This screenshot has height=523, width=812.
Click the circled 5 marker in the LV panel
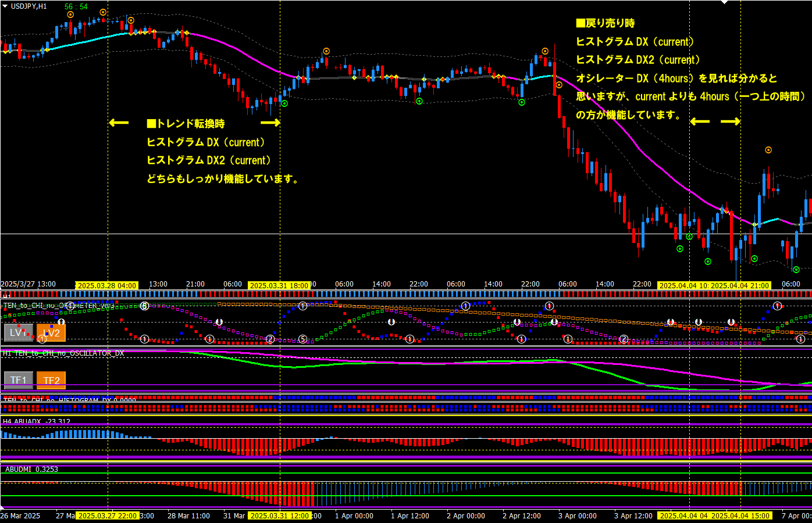(x=302, y=339)
